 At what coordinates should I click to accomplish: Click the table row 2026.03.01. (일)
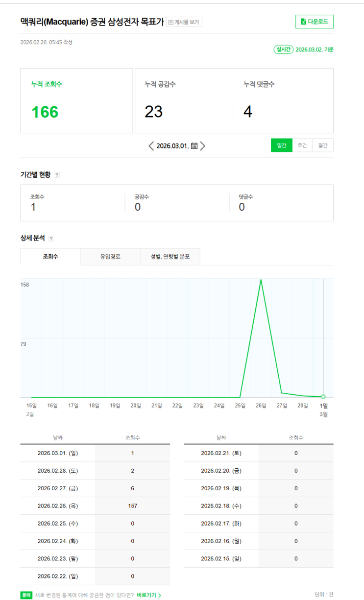click(x=95, y=453)
